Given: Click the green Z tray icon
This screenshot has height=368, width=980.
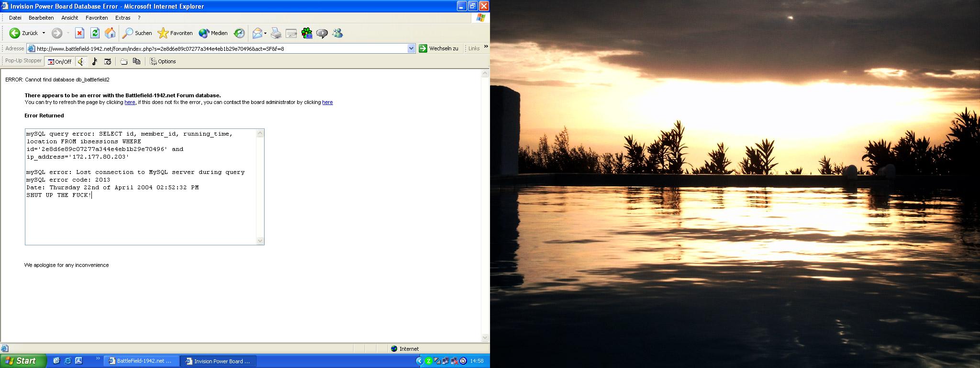Looking at the screenshot, I should pyautogui.click(x=429, y=361).
